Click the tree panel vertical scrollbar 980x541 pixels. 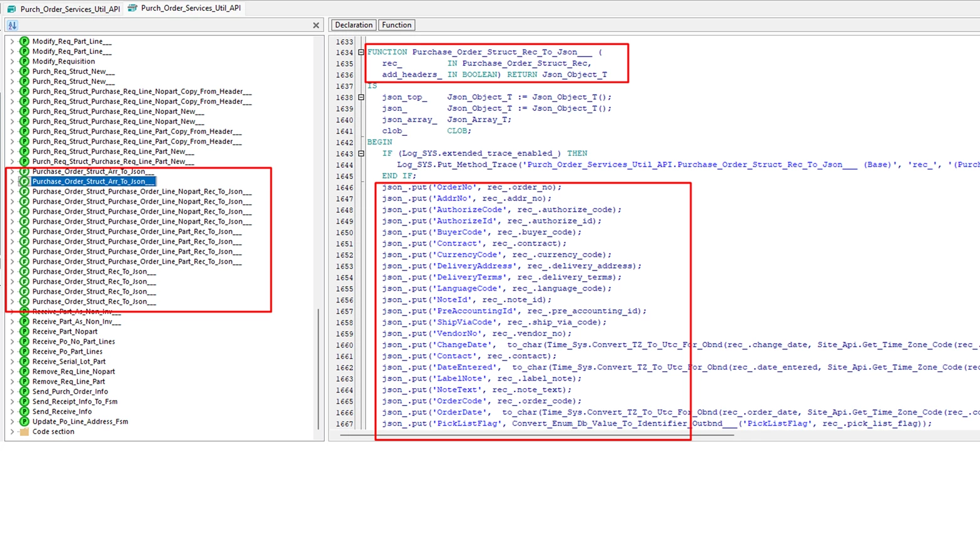click(x=319, y=369)
